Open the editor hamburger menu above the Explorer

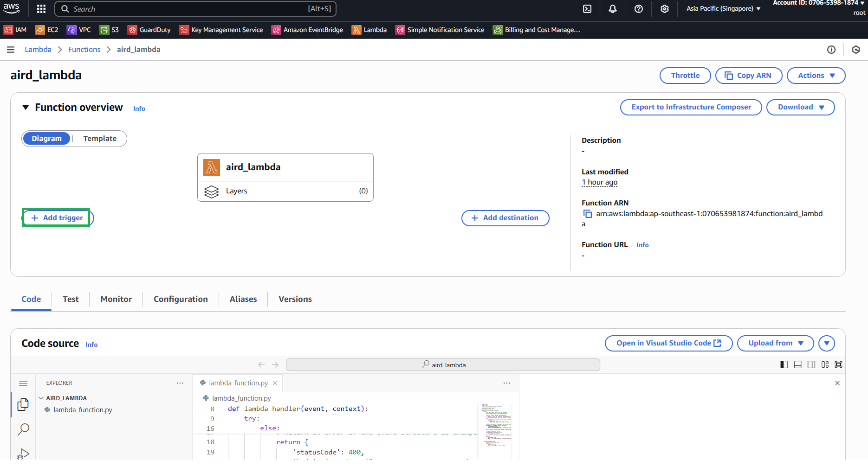tap(23, 383)
